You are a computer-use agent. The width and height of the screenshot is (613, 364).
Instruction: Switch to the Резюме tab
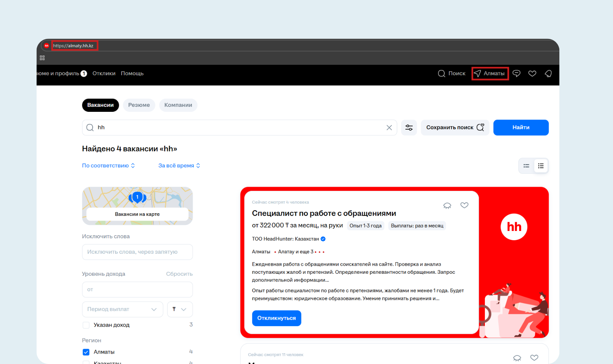click(139, 105)
